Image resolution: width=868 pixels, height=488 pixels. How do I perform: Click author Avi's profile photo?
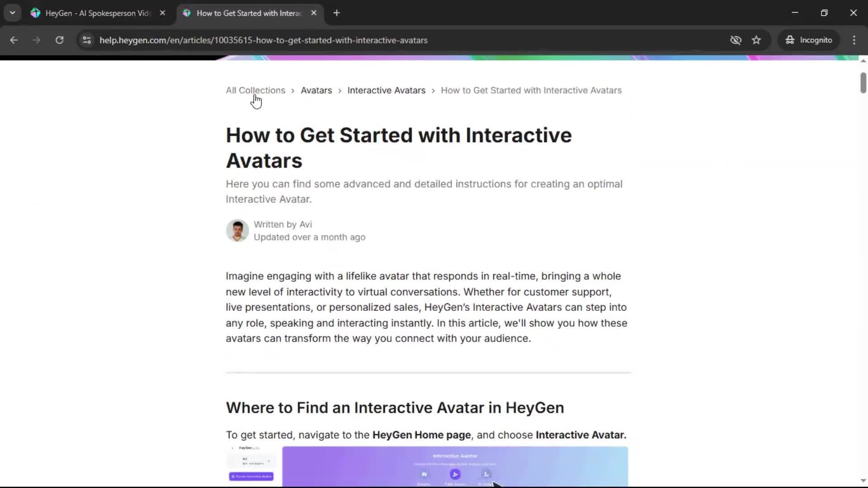[x=237, y=231]
